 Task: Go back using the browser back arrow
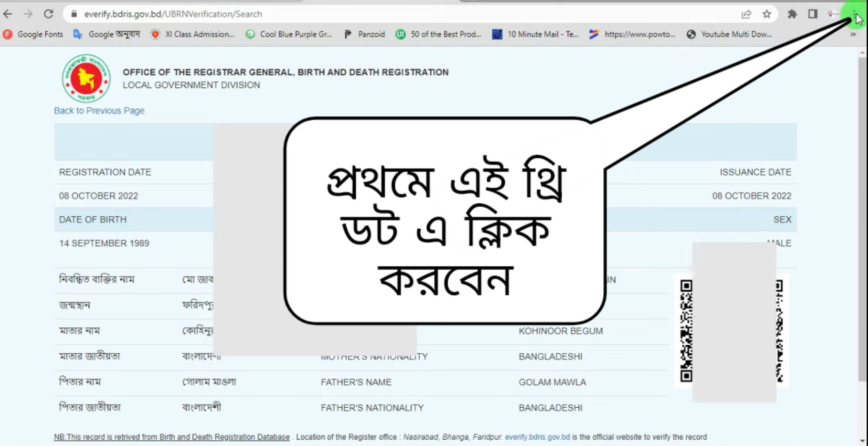tap(8, 14)
